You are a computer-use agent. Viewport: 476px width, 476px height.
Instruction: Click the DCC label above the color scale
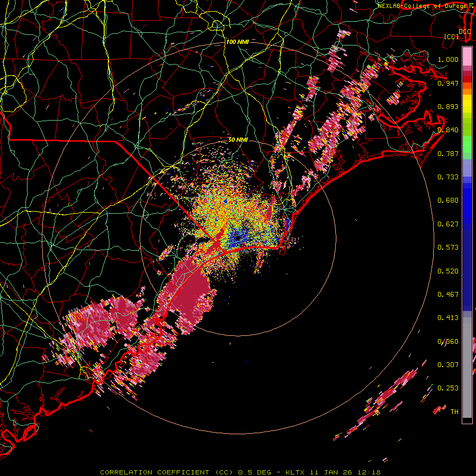[465, 32]
